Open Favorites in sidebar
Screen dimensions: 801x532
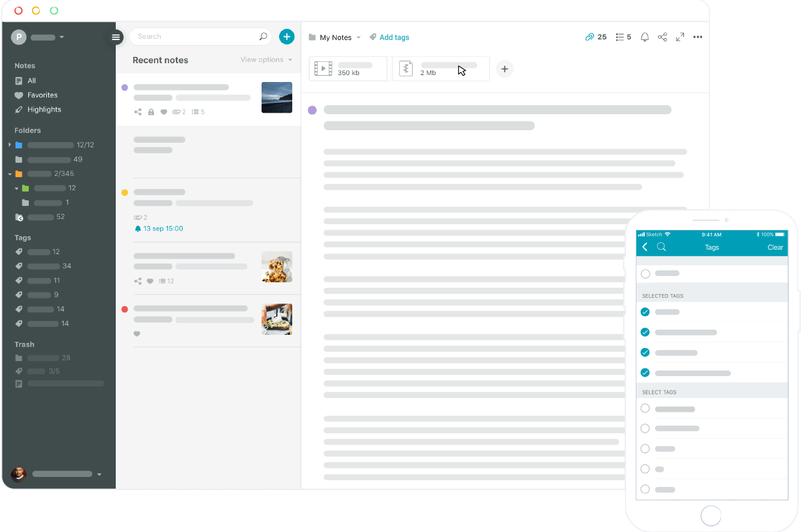click(36, 95)
